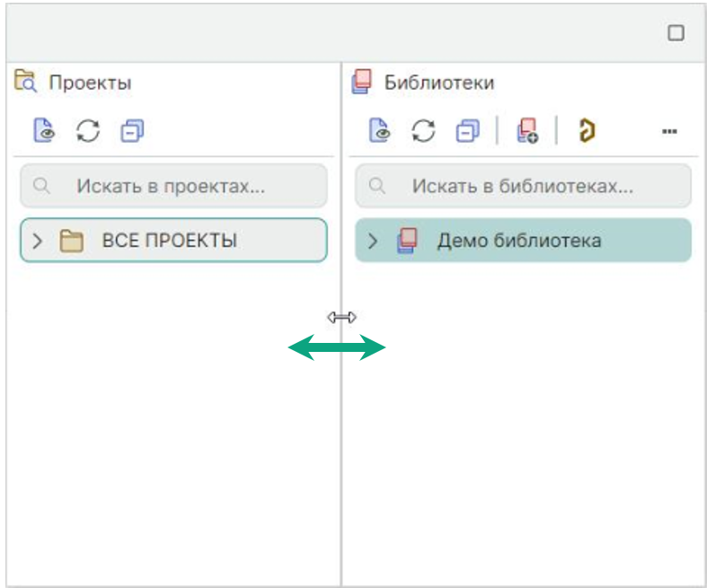
Task: Click the view-file eye icon in Библиотеки toolbar
Action: (x=380, y=131)
